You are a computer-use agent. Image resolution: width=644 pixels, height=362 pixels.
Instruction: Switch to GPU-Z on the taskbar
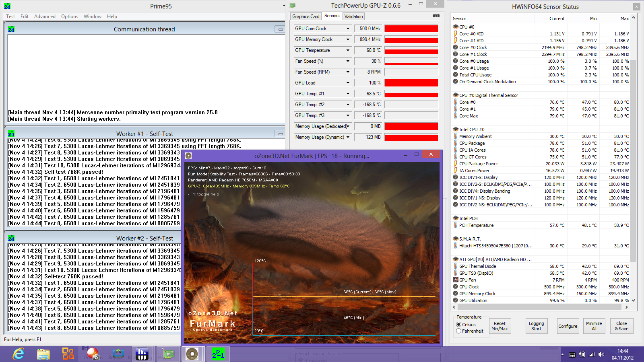(167, 354)
